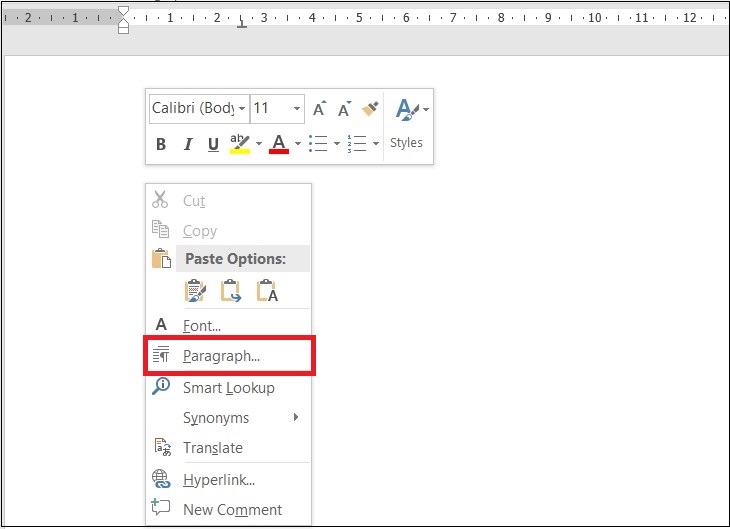Choose Copy from context menu

pyautogui.click(x=200, y=231)
